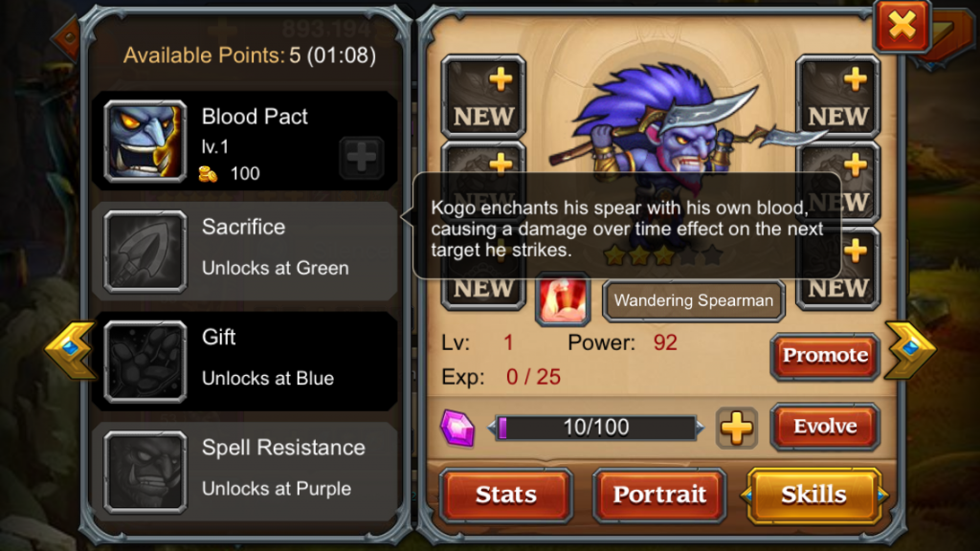Add soul stones with yellow plus button
This screenshot has height=551, width=980.
point(737,429)
